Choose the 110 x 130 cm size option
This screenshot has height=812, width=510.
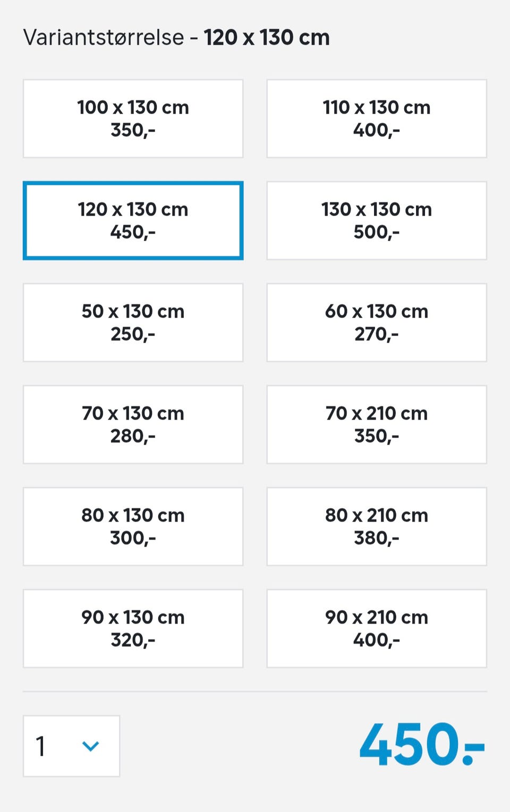coord(376,118)
